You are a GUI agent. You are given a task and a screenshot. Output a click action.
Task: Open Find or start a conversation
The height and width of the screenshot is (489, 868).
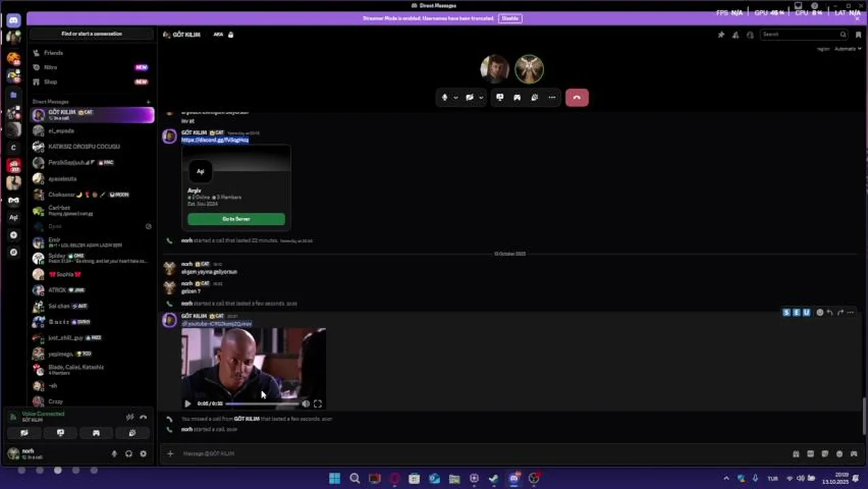pos(92,34)
